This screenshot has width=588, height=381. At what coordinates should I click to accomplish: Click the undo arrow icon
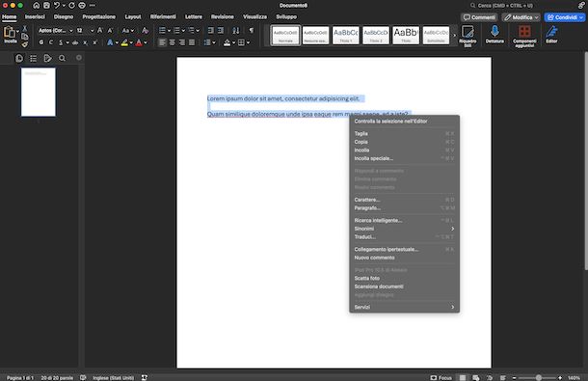(x=57, y=5)
